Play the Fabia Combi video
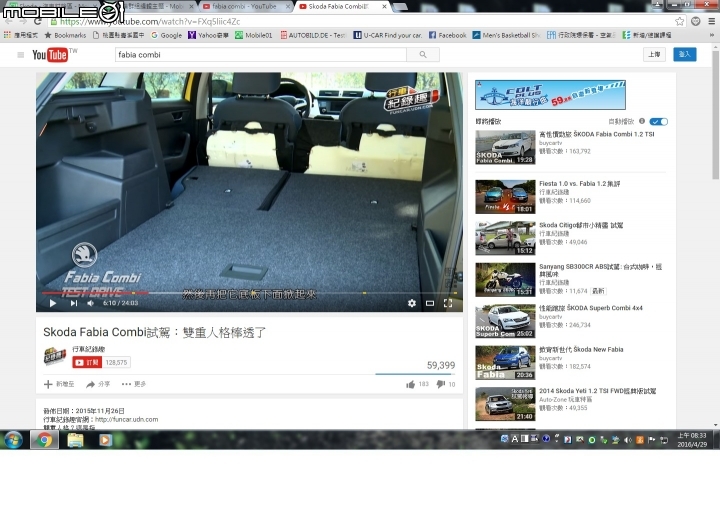 click(x=53, y=303)
